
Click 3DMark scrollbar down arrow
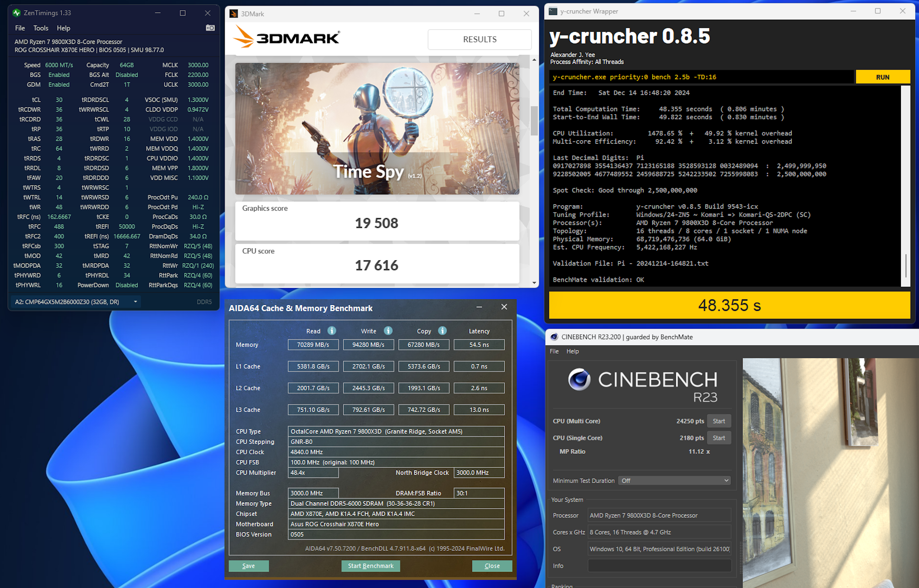(x=534, y=283)
